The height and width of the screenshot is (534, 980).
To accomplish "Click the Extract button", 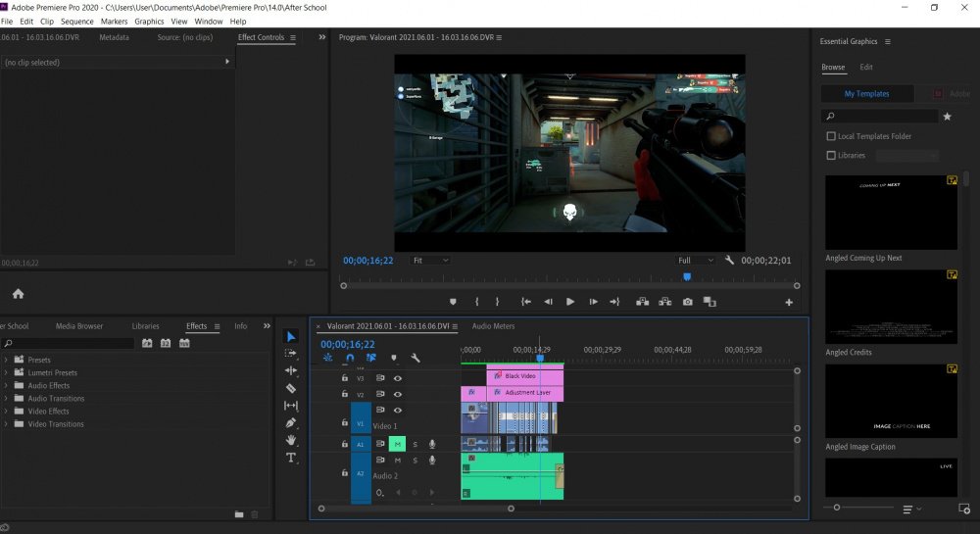I will pyautogui.click(x=665, y=302).
